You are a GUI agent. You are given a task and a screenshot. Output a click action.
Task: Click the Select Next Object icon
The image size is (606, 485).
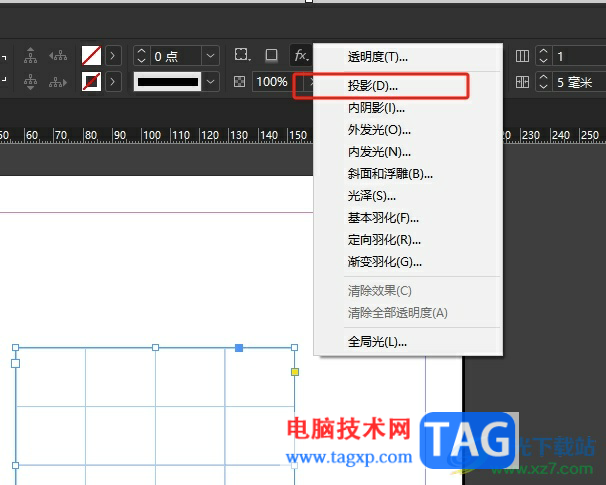point(58,82)
